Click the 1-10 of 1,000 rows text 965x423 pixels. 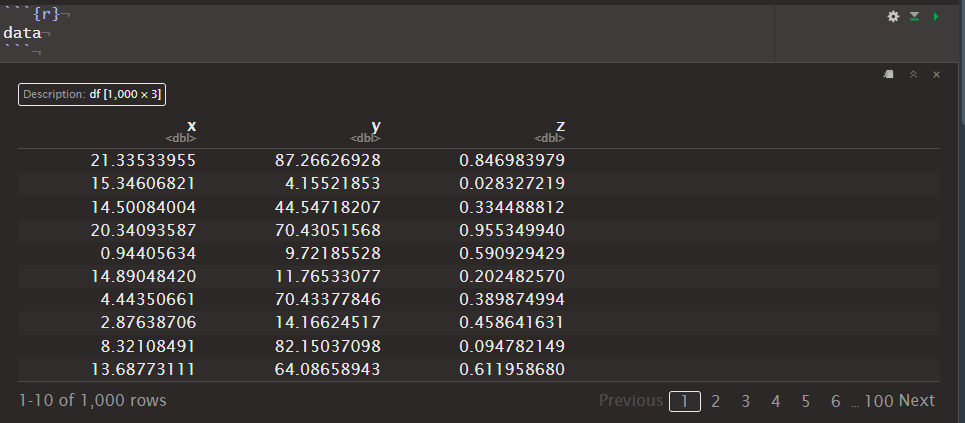coord(92,401)
